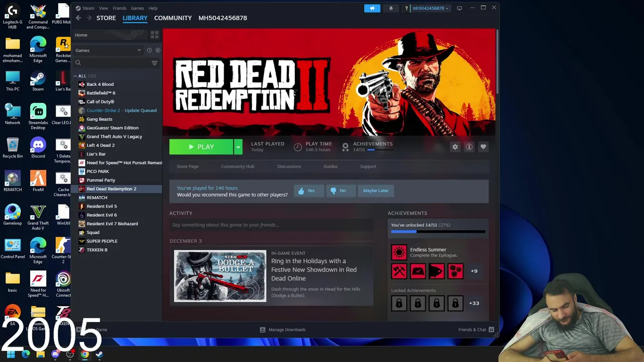Toggle ready-to-play filter icon
Viewport: 644px width, 362px height.
coord(157,50)
